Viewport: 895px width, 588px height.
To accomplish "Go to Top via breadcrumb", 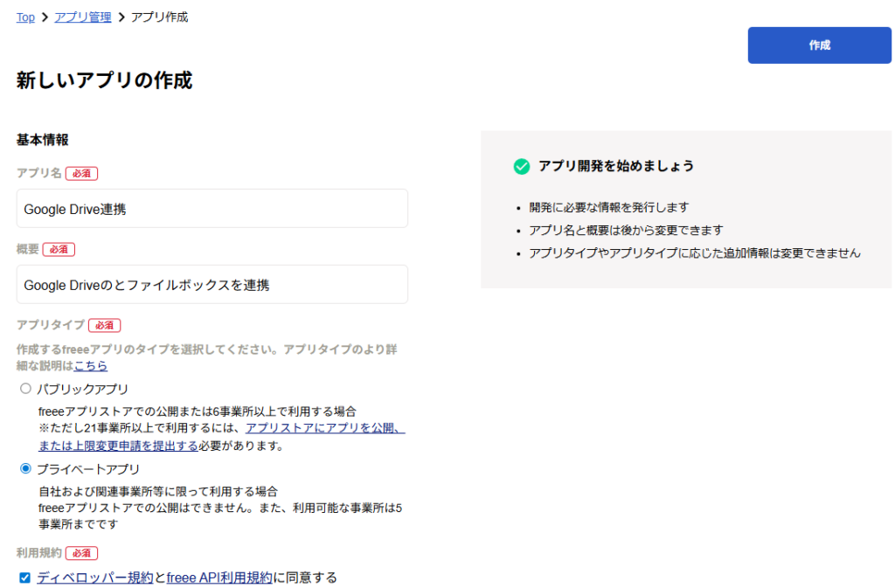I will tap(25, 17).
